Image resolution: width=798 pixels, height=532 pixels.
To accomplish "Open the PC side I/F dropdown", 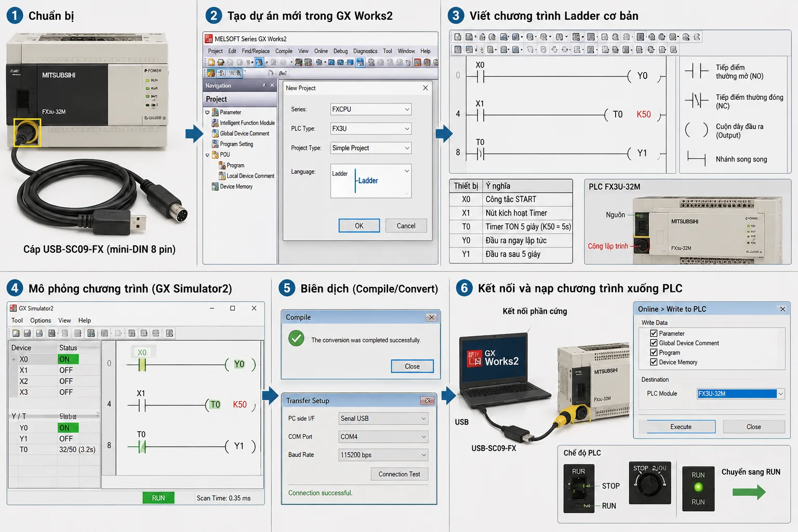I will point(383,418).
